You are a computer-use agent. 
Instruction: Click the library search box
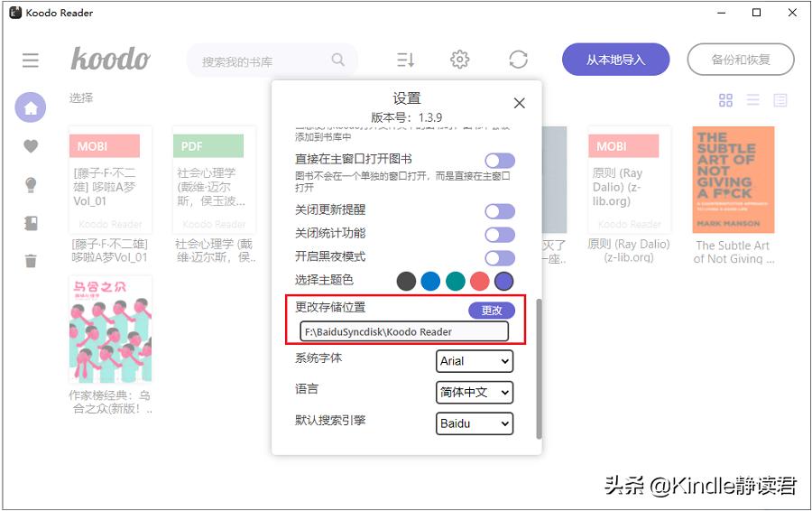tap(272, 60)
